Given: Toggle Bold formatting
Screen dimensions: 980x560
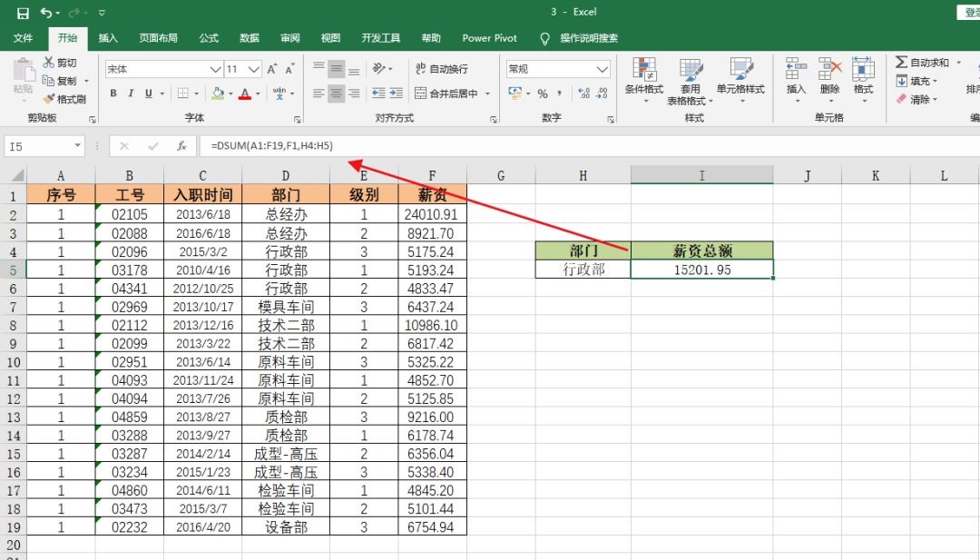Looking at the screenshot, I should (x=113, y=93).
